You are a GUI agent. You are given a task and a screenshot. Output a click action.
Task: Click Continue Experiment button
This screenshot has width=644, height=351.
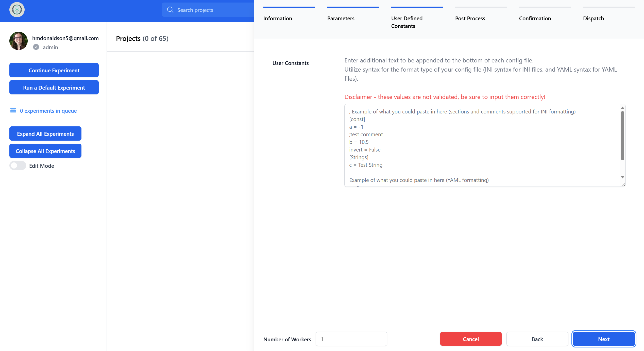coord(54,70)
